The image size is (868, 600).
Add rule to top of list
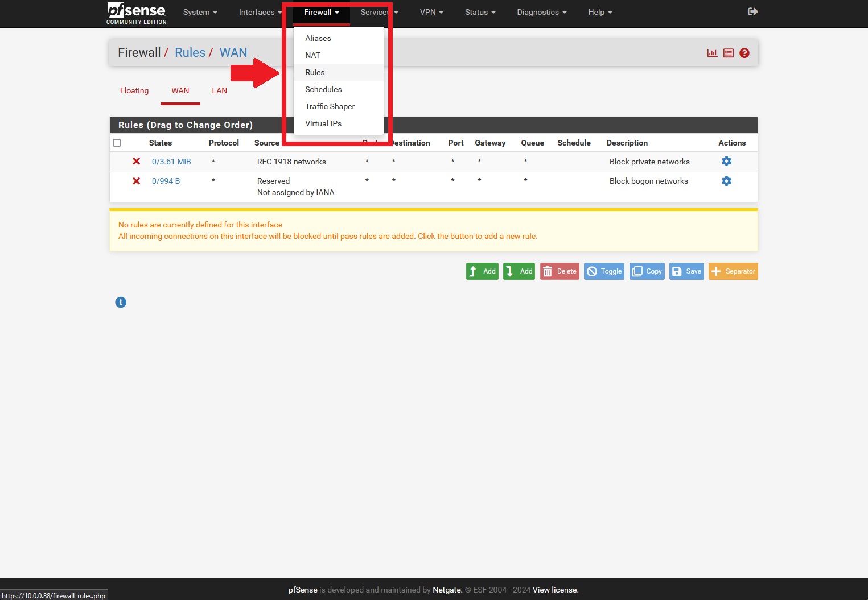point(482,271)
